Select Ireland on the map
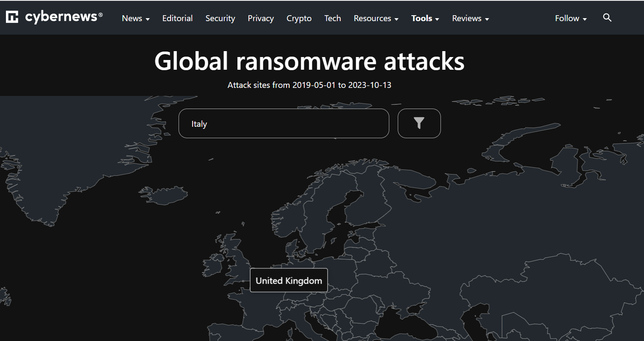Image resolution: width=644 pixels, height=341 pixels. point(212,265)
